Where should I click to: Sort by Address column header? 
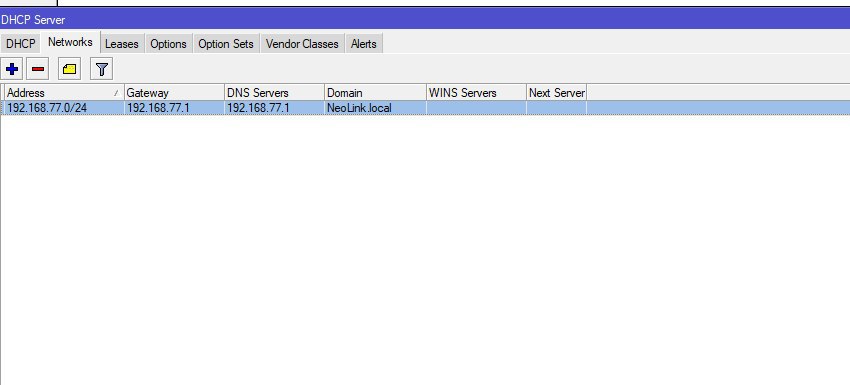point(64,93)
